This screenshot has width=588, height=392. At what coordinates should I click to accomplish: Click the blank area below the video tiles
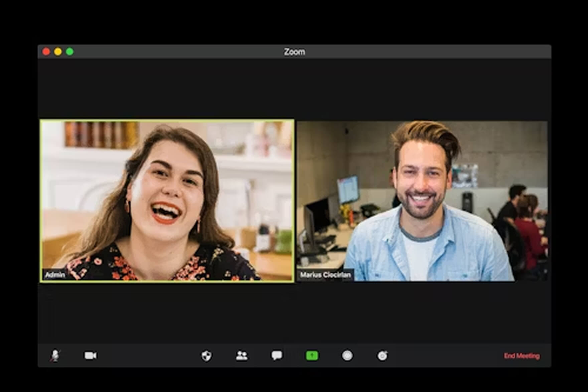tap(294, 313)
